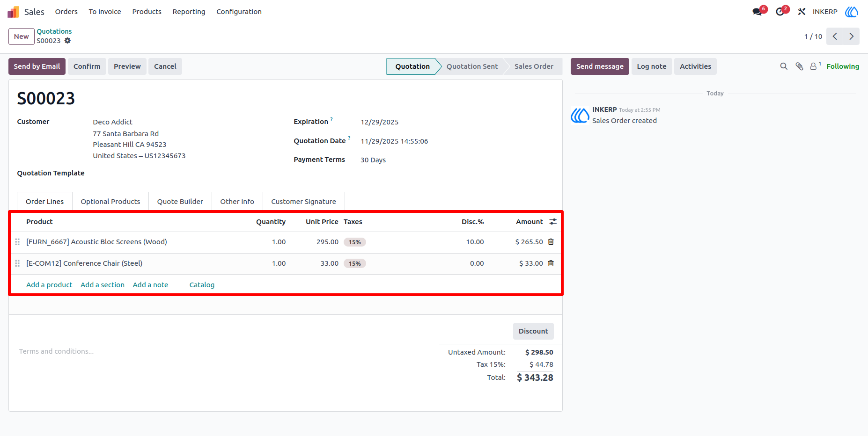The height and width of the screenshot is (436, 868).
Task: Click Add a note link
Action: [x=150, y=285]
